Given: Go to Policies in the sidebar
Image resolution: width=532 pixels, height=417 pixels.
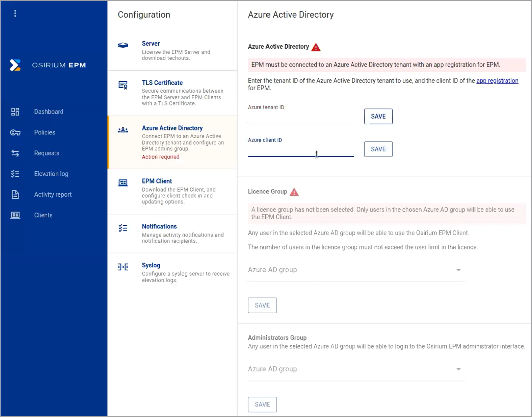Looking at the screenshot, I should coord(45,132).
